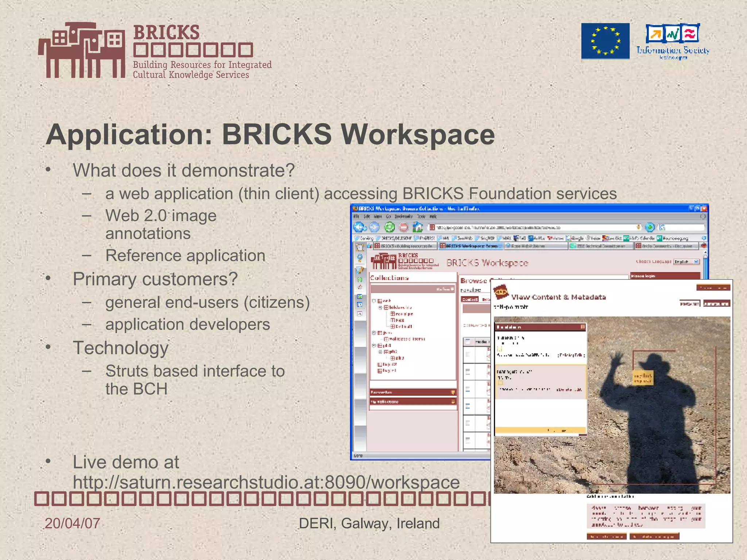Toggle the first row checkbox in browse table

tap(468, 354)
